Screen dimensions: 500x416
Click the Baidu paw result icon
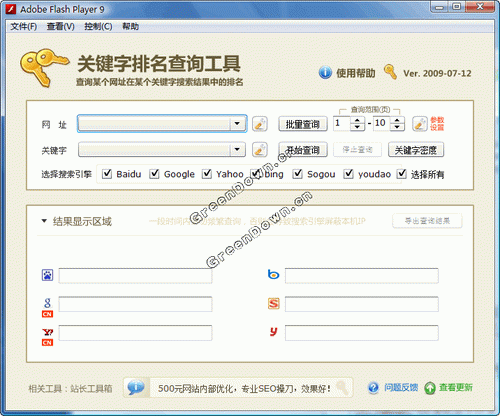(47, 275)
